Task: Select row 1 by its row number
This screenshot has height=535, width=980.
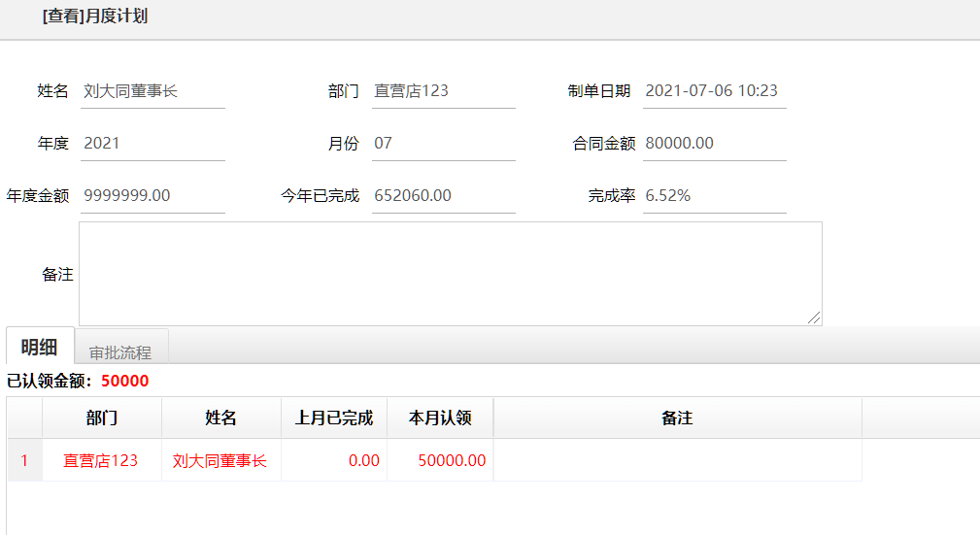Action: tap(24, 461)
